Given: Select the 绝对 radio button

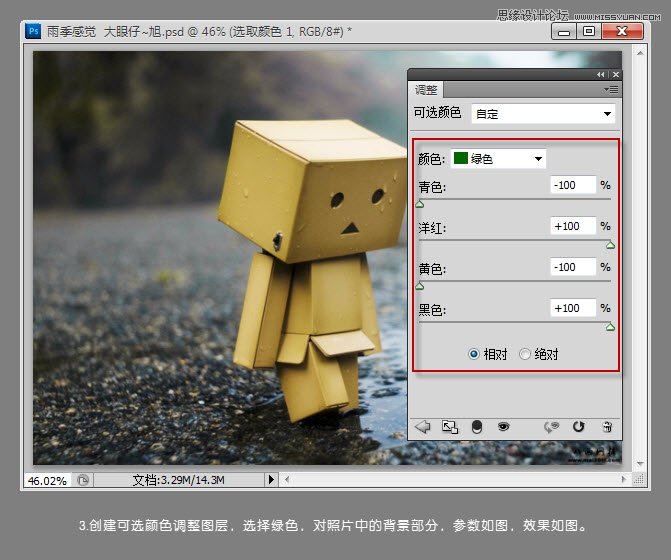Looking at the screenshot, I should (x=525, y=354).
